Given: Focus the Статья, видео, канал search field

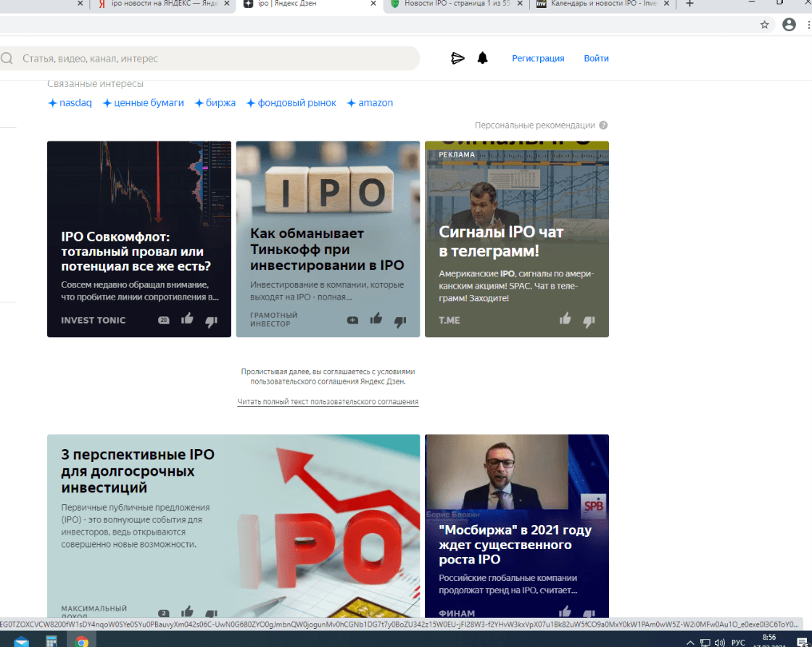Looking at the screenshot, I should pos(210,58).
